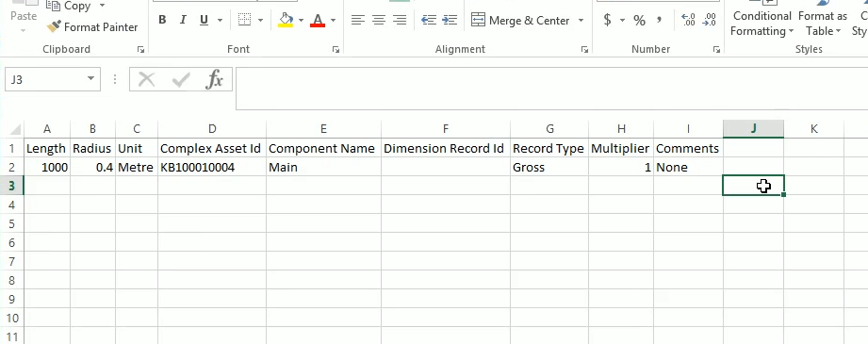Viewport: 868px width, 344px height.
Task: Select column D header
Action: tap(212, 128)
